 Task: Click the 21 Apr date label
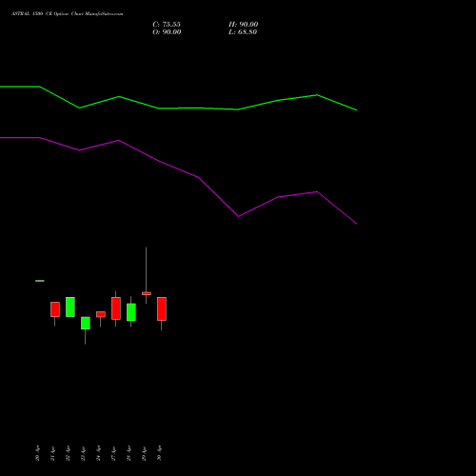click(x=52, y=453)
